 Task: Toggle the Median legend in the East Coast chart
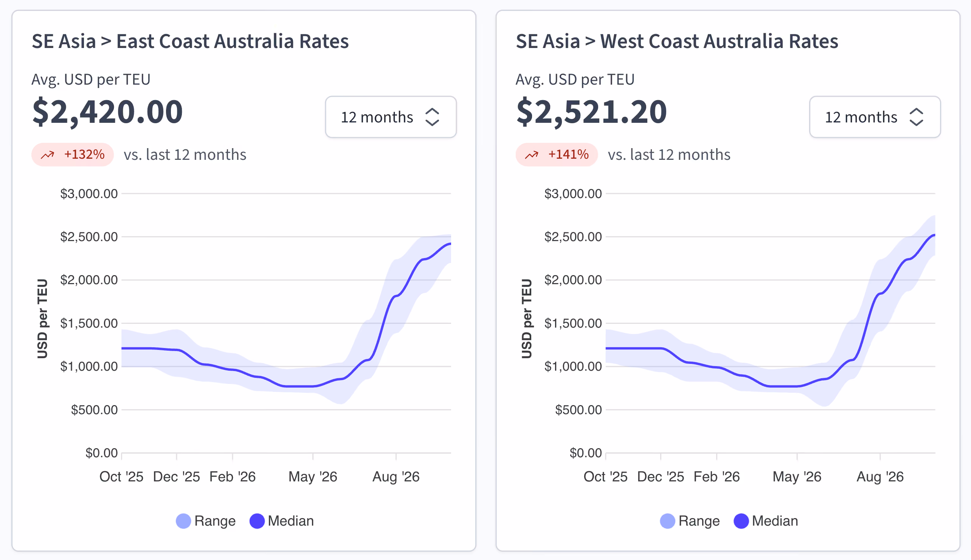pos(282,521)
